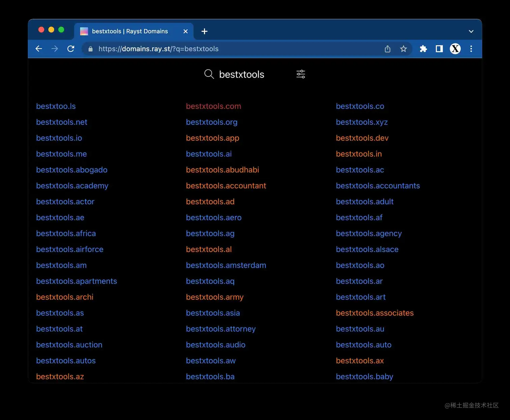Click the browser back arrow

[x=39, y=49]
